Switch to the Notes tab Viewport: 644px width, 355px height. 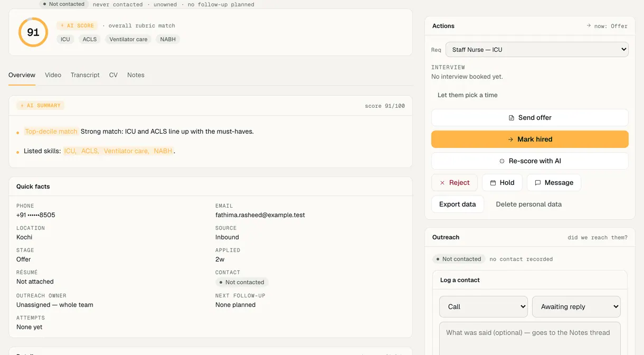pos(136,75)
